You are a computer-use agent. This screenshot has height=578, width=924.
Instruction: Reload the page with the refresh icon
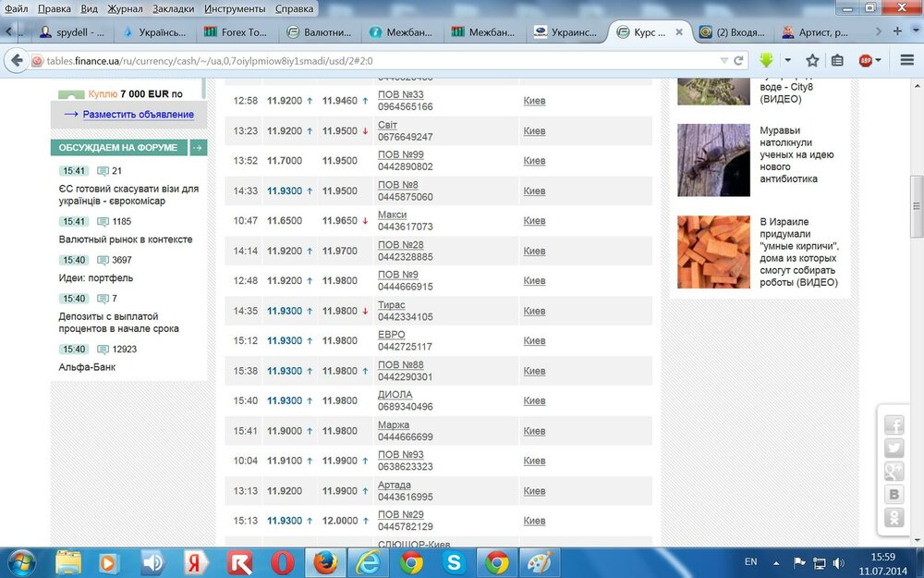(x=737, y=60)
